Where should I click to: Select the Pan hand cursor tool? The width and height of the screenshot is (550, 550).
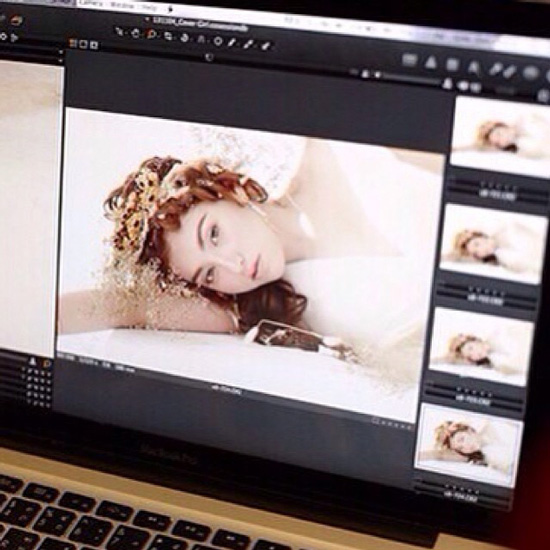(135, 33)
